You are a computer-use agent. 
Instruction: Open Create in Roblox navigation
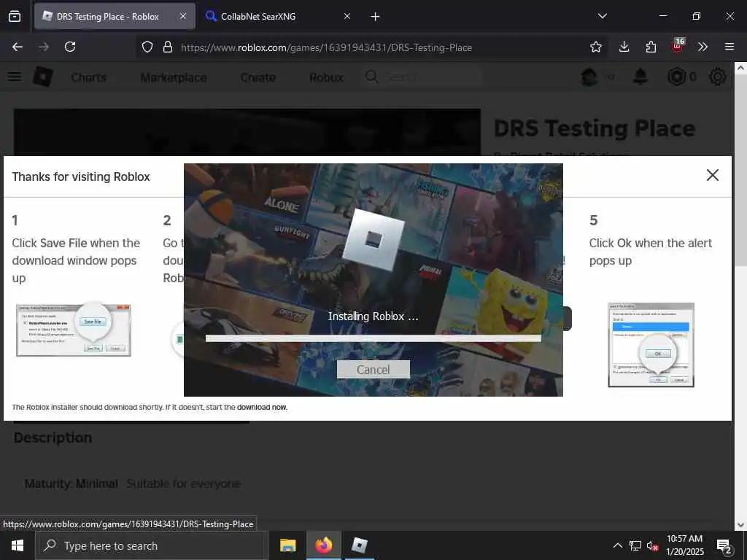258,77
